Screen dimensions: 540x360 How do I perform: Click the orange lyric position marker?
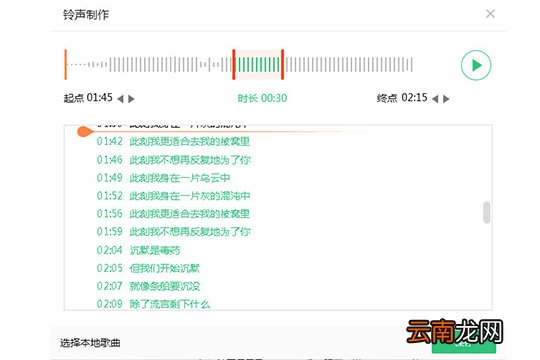click(85, 132)
